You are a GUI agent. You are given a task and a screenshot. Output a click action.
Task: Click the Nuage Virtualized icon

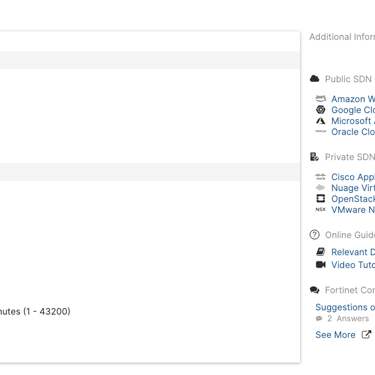tap(320, 188)
